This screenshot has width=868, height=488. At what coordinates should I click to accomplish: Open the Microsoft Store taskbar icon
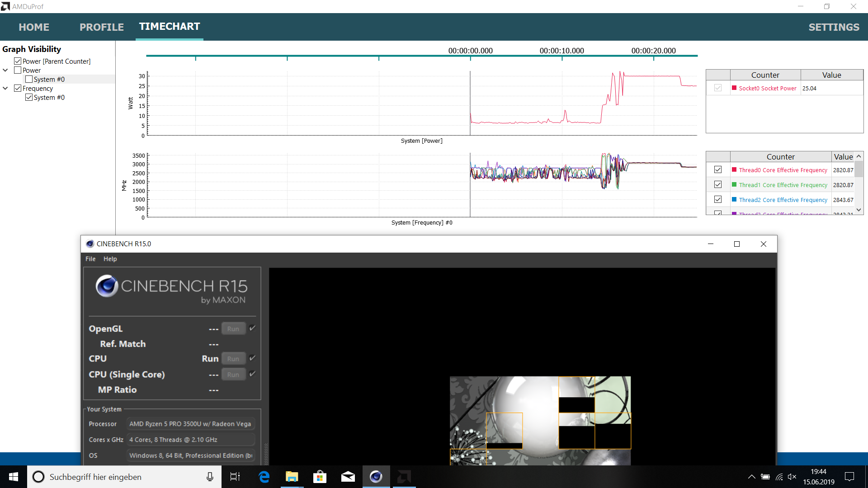(320, 477)
